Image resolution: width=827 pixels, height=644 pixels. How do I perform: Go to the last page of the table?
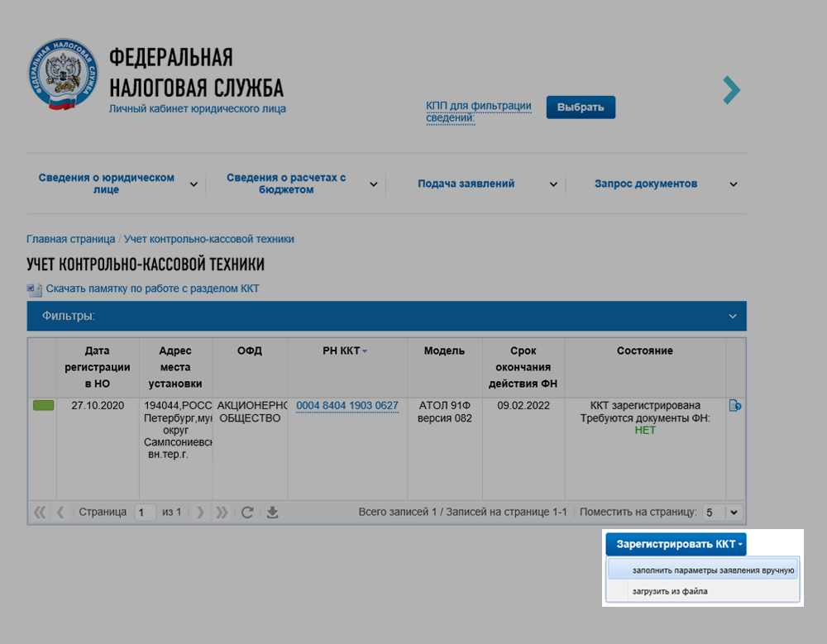click(x=222, y=513)
